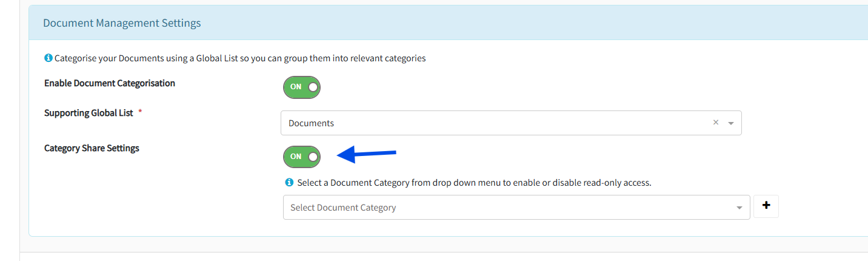Click the blue arrow pointing at toggle
This screenshot has height=261, width=868.
(367, 154)
